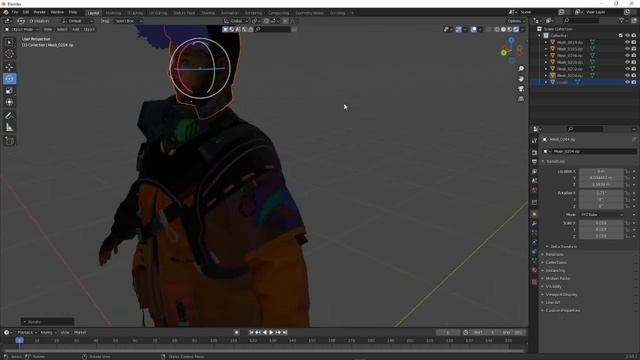Screen dimensions: 640x360
Task: Toggle X-ray viewport display
Action: coord(489,29)
